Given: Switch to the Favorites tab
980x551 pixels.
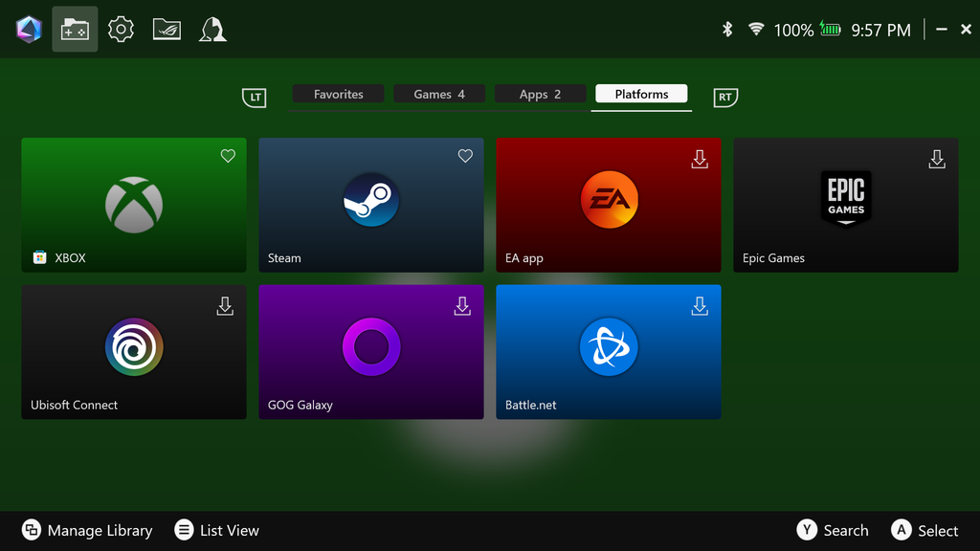Looking at the screenshot, I should click(x=338, y=94).
